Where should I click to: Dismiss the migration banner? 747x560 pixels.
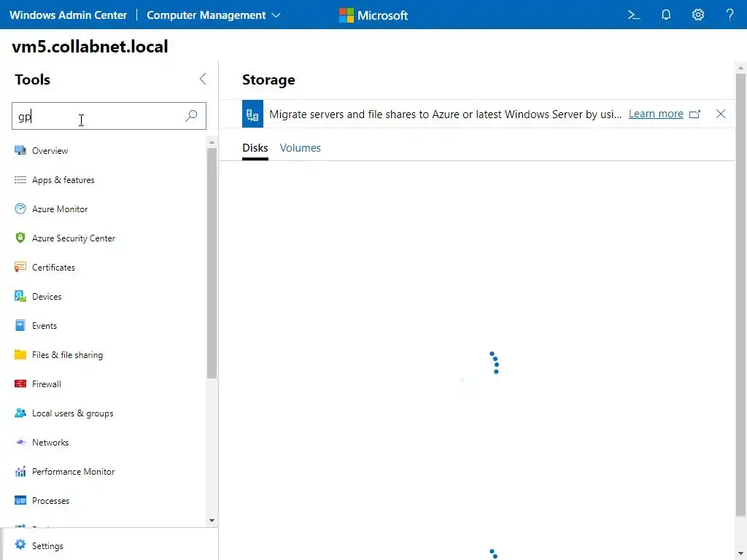(721, 114)
